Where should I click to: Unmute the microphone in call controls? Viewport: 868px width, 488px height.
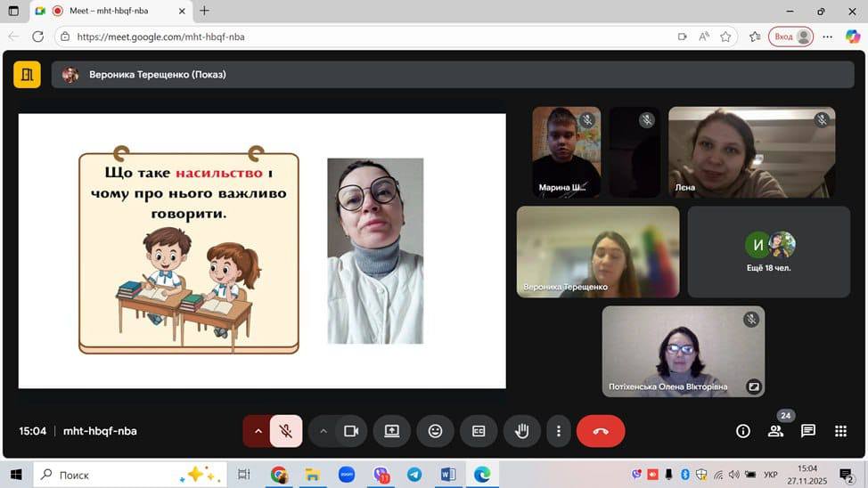click(286, 431)
